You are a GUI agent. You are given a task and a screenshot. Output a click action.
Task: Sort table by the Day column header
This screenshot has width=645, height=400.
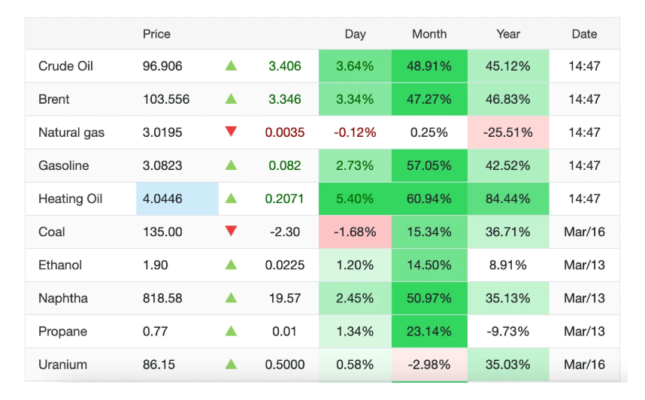click(355, 34)
